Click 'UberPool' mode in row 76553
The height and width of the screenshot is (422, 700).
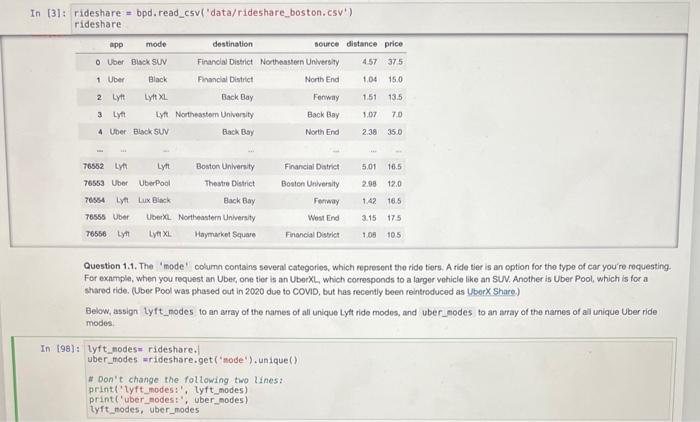pyautogui.click(x=154, y=183)
